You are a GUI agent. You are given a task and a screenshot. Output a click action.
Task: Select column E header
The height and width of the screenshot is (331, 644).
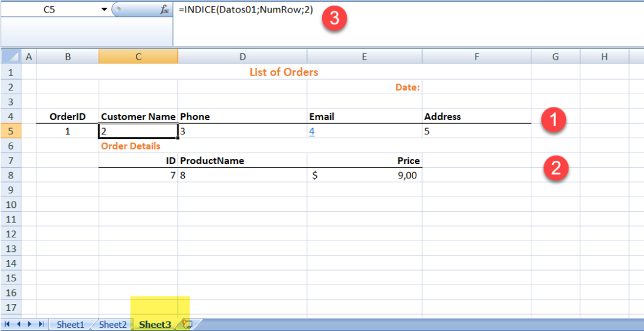364,57
